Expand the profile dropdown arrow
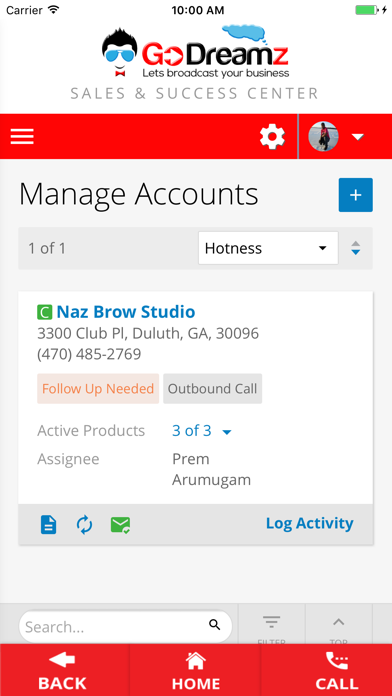The width and height of the screenshot is (392, 696). coord(358,137)
